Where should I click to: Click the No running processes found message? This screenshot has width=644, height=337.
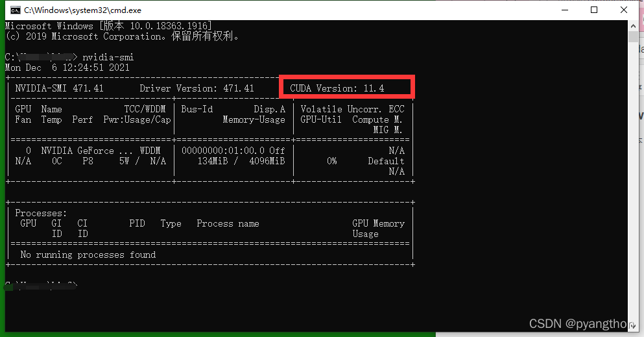[x=88, y=255]
